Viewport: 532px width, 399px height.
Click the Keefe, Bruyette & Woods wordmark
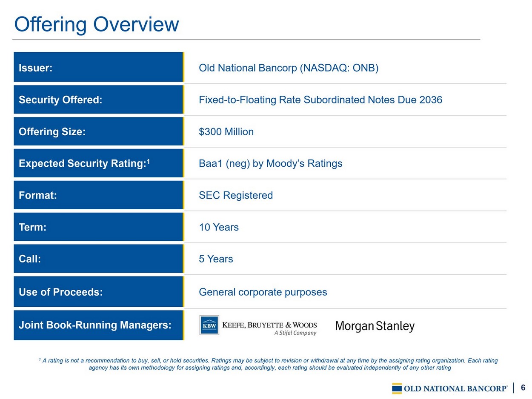270,325
